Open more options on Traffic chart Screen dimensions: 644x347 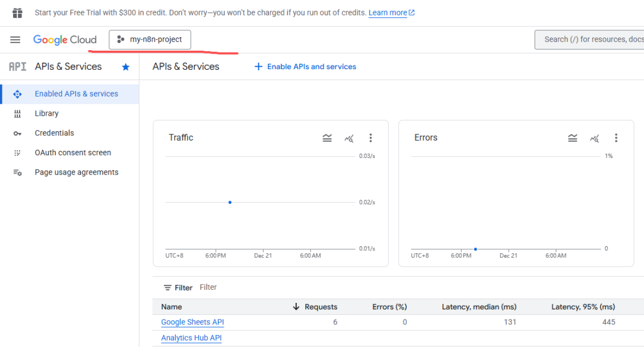click(x=370, y=138)
